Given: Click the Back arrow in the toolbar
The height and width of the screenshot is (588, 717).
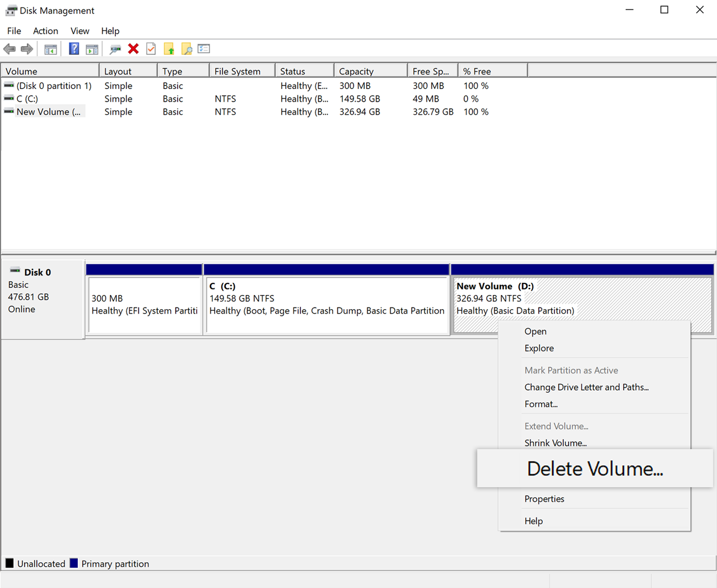Looking at the screenshot, I should (10, 49).
